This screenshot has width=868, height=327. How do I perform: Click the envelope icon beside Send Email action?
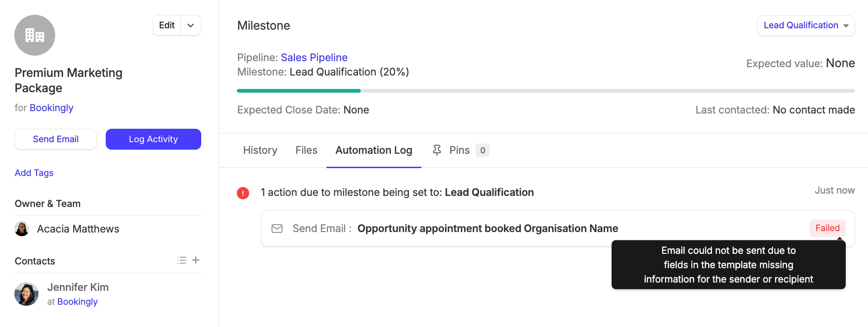click(x=277, y=228)
